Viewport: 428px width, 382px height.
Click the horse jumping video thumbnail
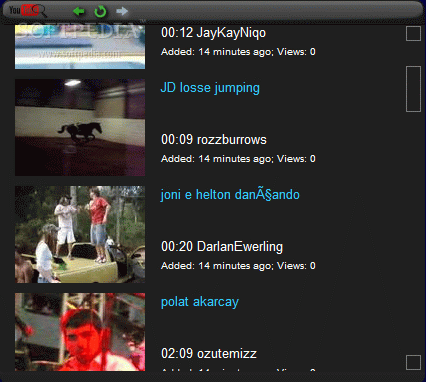80,127
